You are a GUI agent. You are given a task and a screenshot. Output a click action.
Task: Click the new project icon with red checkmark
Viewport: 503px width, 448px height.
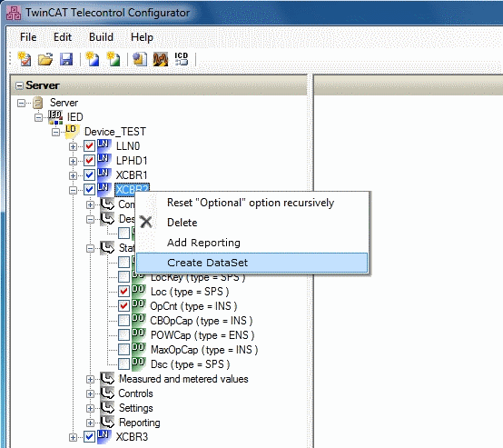[x=25, y=59]
